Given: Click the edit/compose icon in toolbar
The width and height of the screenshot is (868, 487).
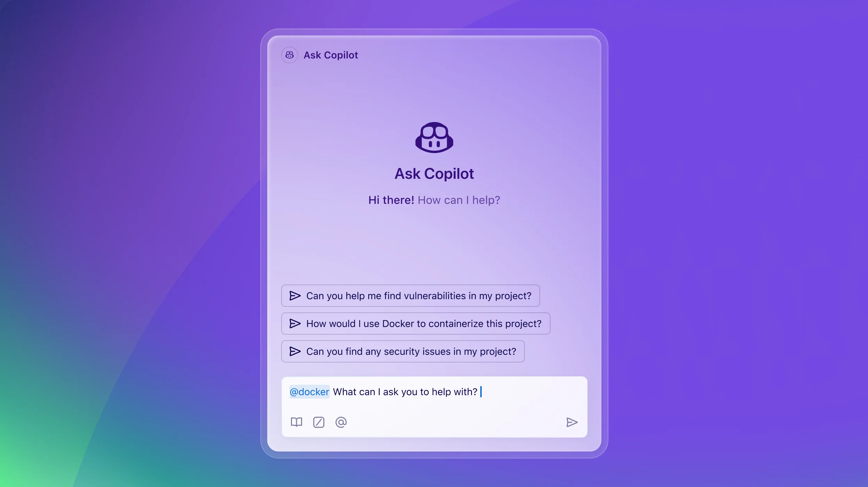Looking at the screenshot, I should coord(318,422).
